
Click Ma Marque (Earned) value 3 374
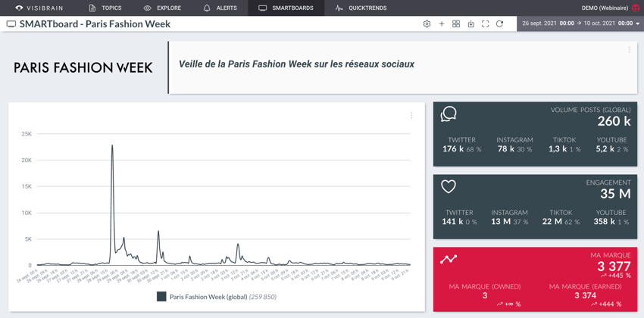point(585,295)
